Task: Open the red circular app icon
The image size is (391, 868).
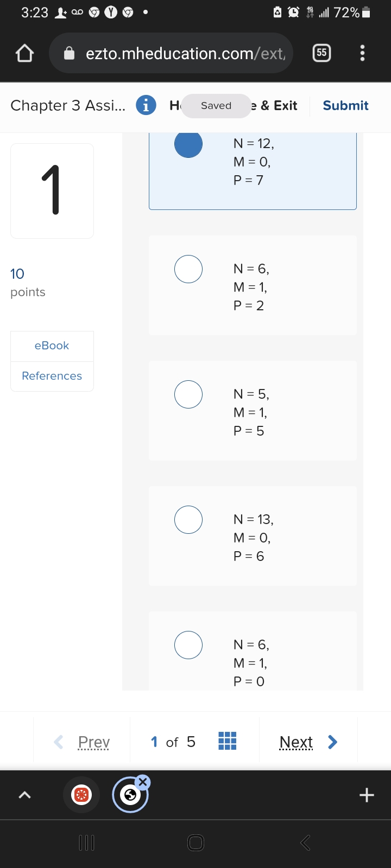Action: coord(81,795)
